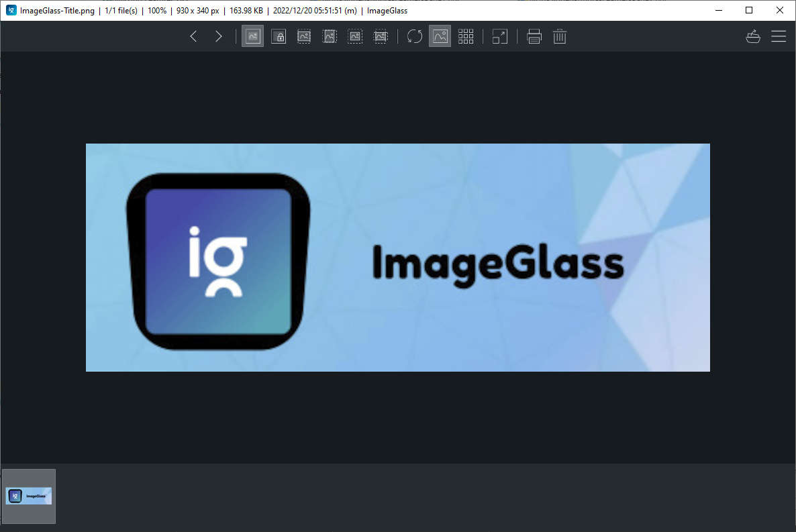The image size is (796, 532).
Task: Open the hamburger main menu
Action: click(779, 36)
